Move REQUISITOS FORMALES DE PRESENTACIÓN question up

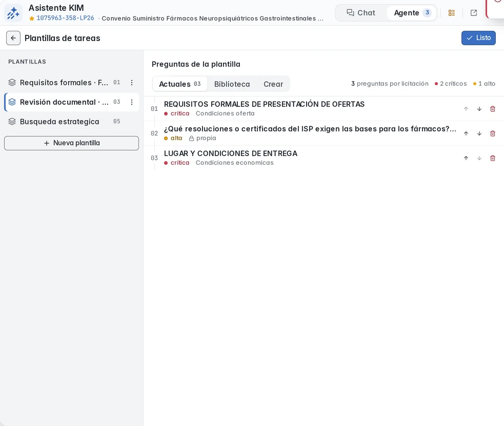pos(466,109)
